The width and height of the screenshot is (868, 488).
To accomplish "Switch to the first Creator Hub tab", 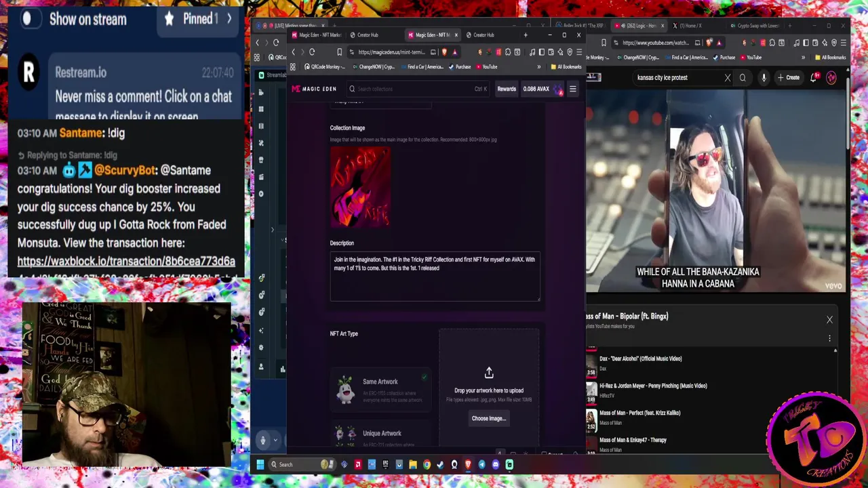I will point(370,35).
